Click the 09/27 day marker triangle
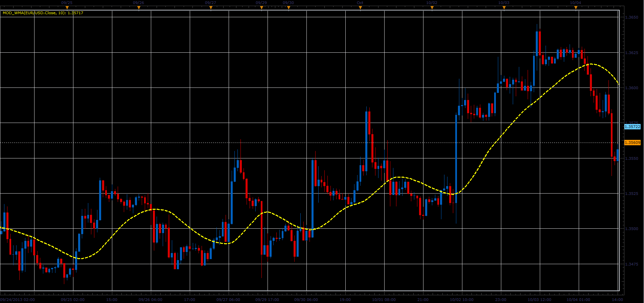 pos(211,7)
